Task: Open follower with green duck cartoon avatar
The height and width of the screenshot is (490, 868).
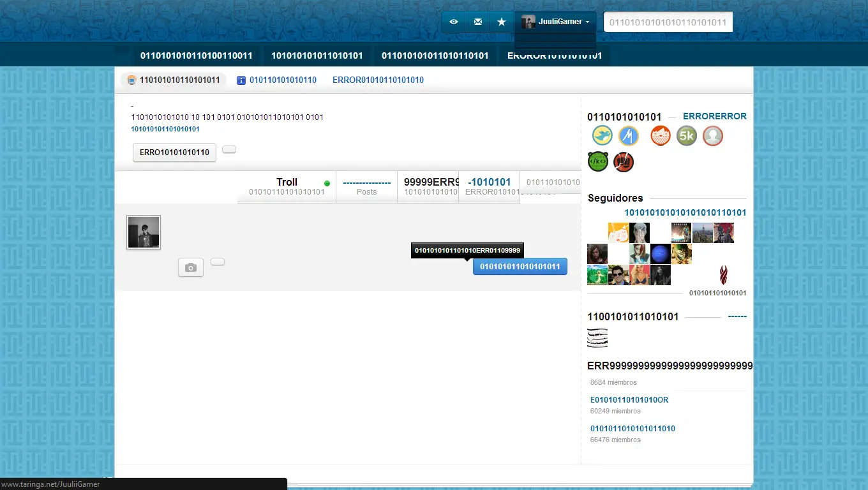Action: pyautogui.click(x=597, y=275)
